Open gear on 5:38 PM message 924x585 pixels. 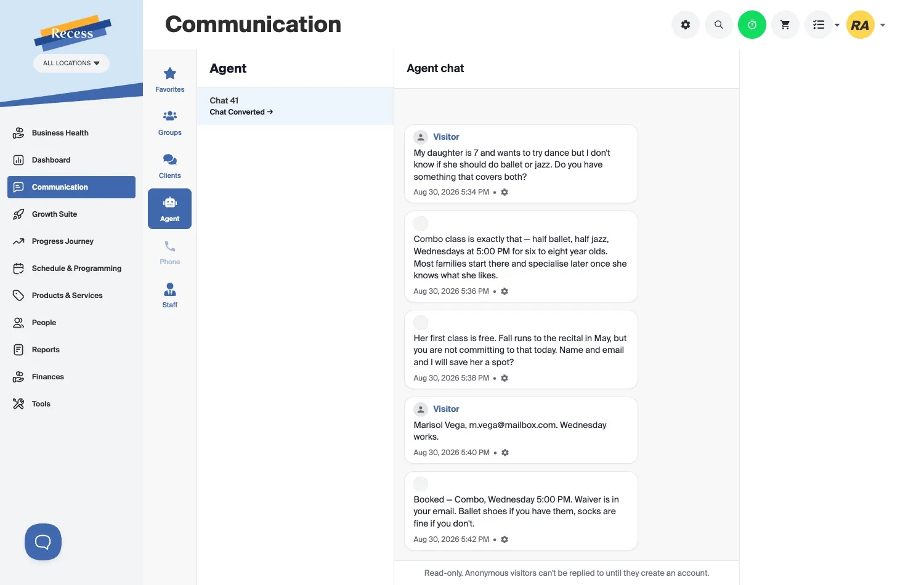point(505,378)
